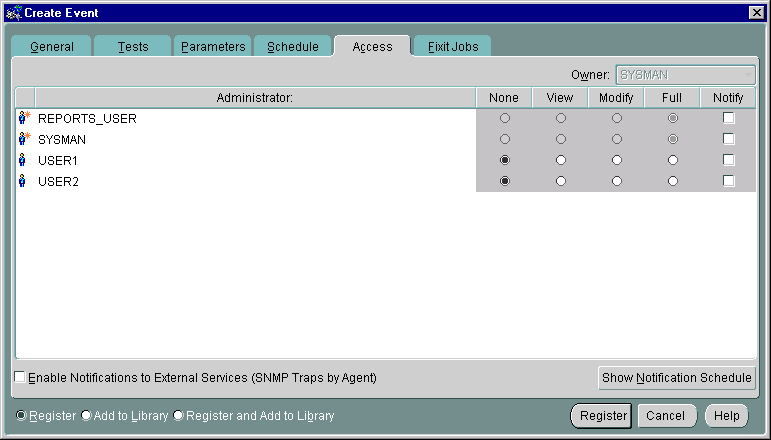Click the Create Event title bar icon
Viewport: 771px width, 440px height.
pos(14,13)
